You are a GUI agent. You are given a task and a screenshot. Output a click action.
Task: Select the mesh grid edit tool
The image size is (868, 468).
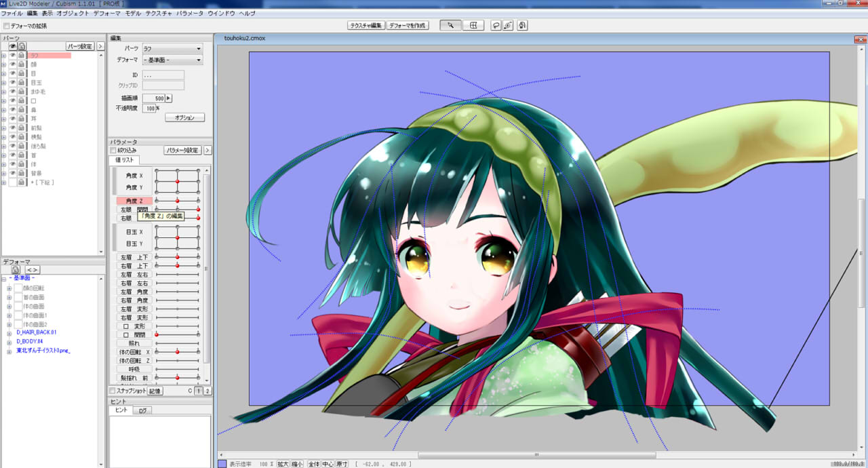coord(473,25)
